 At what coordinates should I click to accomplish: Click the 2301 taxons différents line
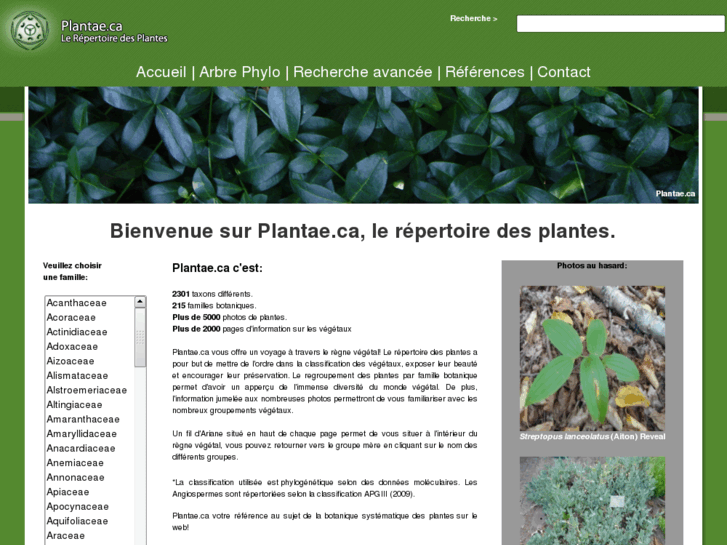212,294
